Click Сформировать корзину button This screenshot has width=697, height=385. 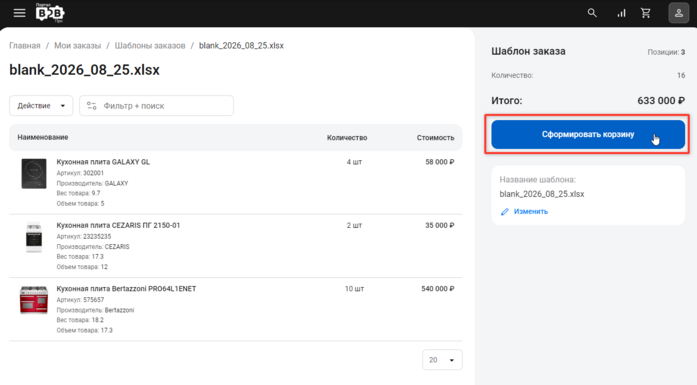[x=588, y=134]
